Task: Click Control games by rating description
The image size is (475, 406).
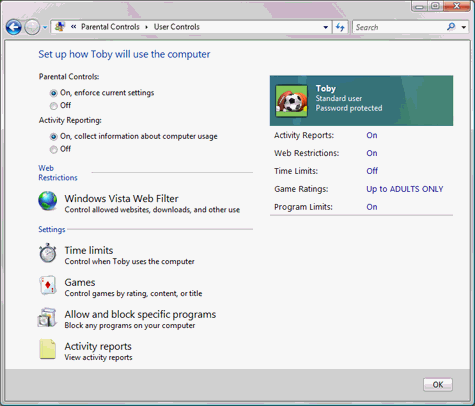Action: point(133,293)
